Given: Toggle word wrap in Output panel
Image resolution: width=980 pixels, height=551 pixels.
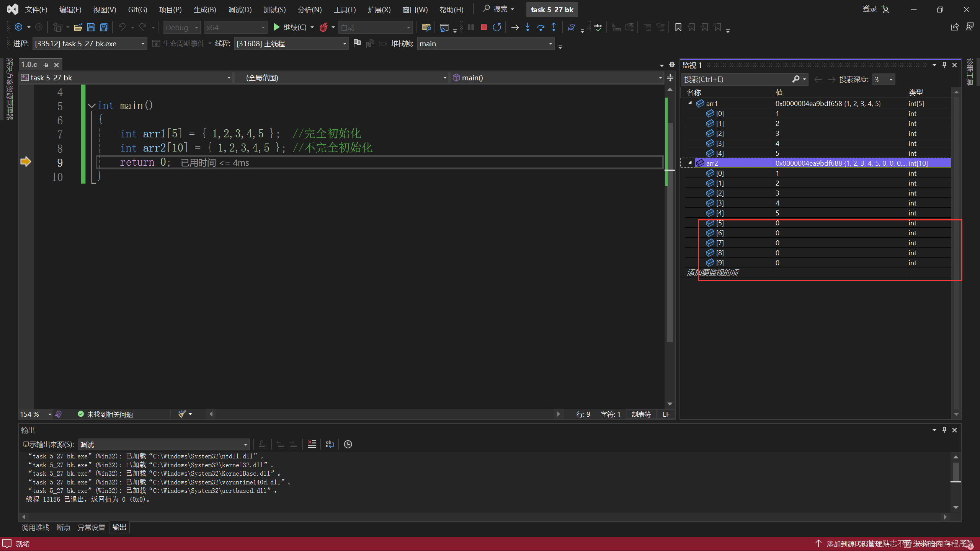Looking at the screenshot, I should [330, 444].
